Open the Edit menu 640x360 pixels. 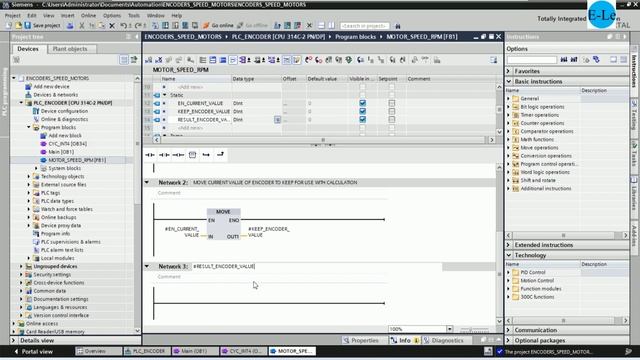(32, 16)
